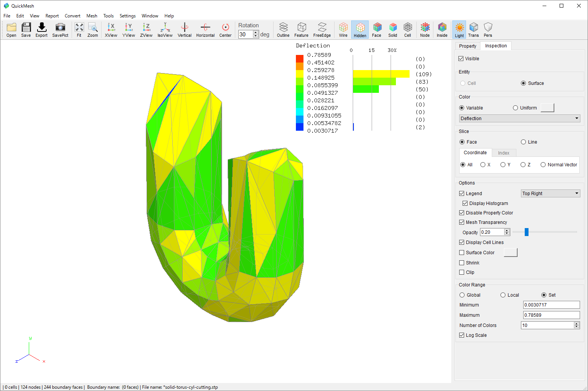This screenshot has height=391, width=588.
Task: Open the Deflection variable dropdown
Action: pyautogui.click(x=519, y=119)
